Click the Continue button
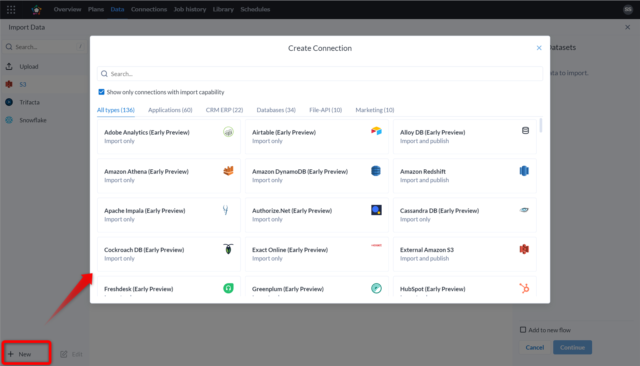640x366 pixels. click(572, 347)
